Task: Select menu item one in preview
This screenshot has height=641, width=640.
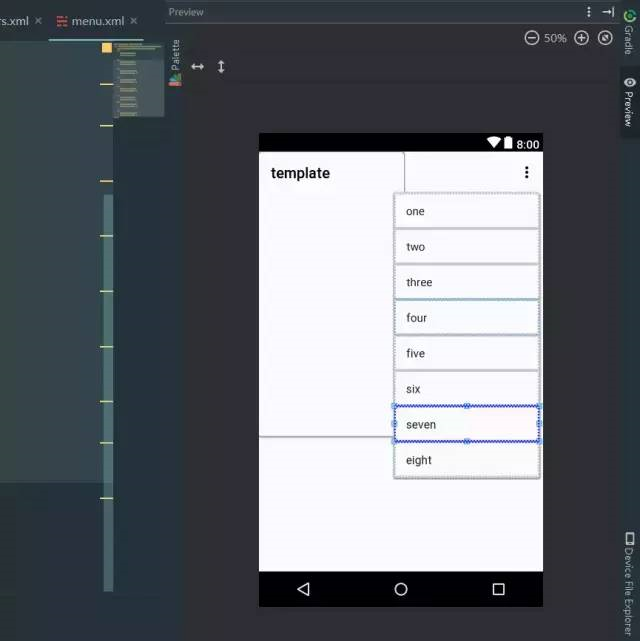Action: click(466, 211)
